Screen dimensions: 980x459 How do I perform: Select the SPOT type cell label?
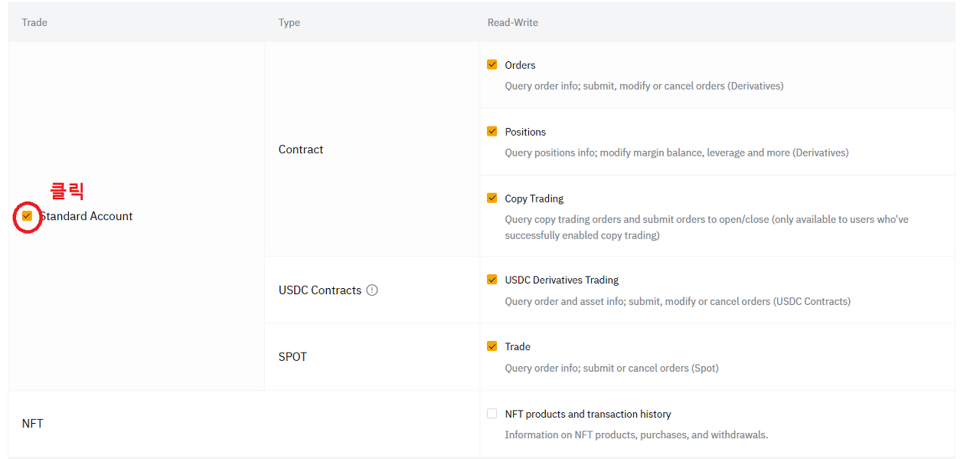[292, 357]
